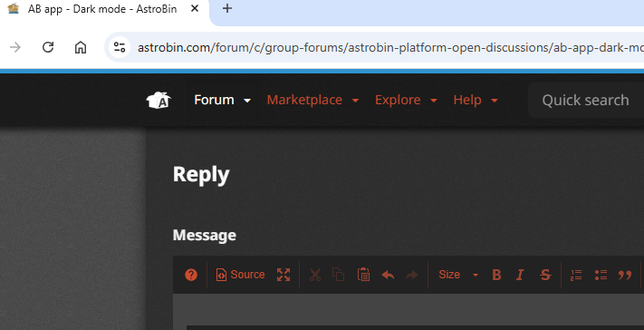Insert a numbered list
The height and width of the screenshot is (330, 644).
click(x=576, y=275)
